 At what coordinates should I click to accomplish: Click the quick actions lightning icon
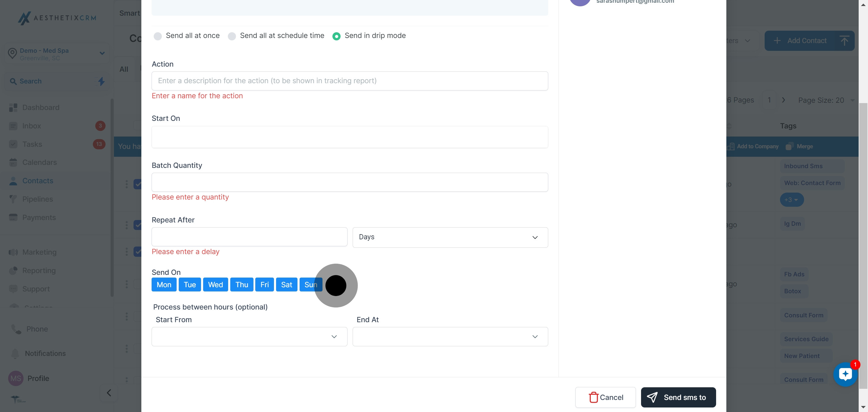click(x=102, y=81)
